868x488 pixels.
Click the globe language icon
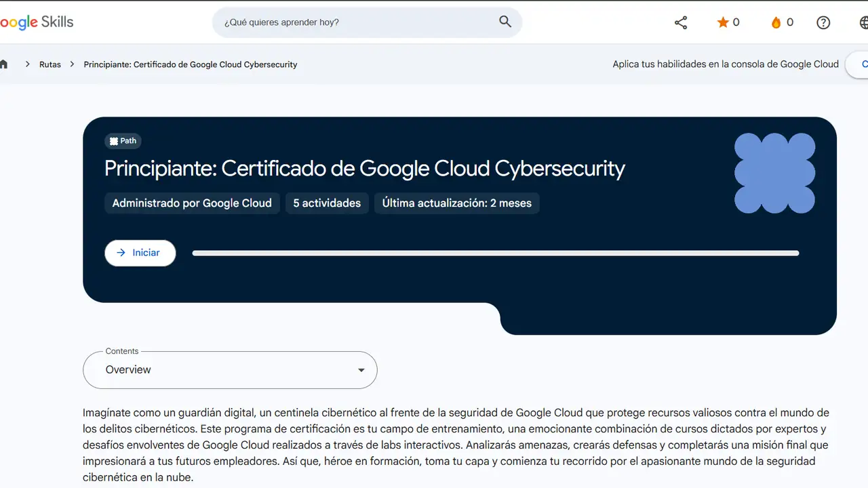click(863, 22)
